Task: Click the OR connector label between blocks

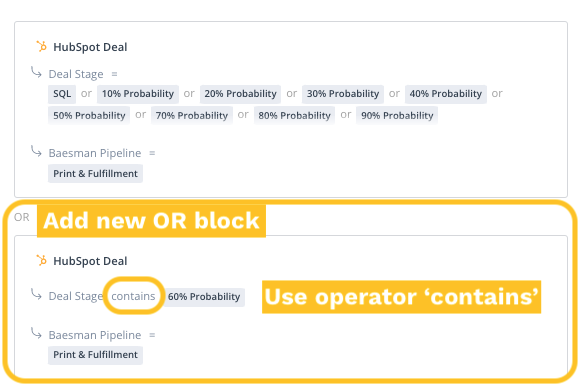Action: [21, 217]
